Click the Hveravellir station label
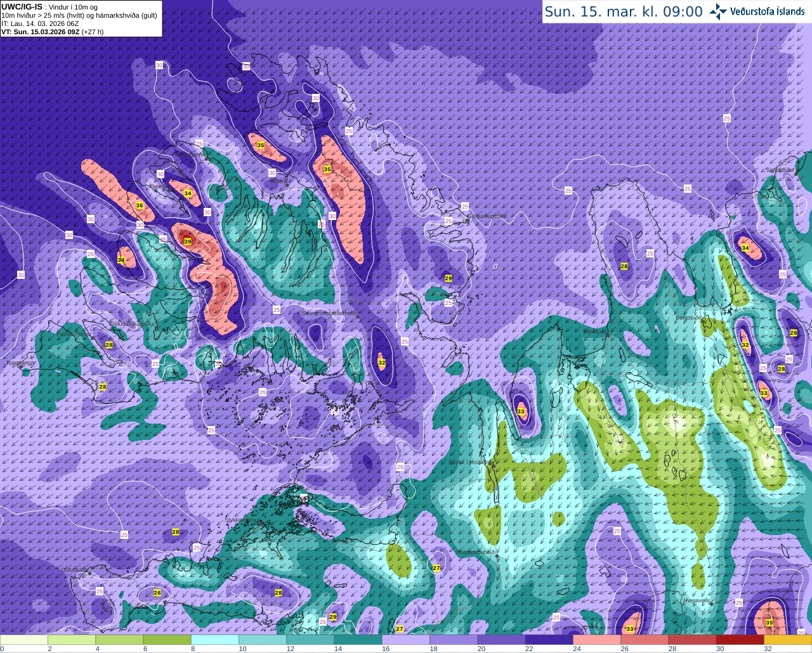Image resolution: width=812 pixels, height=653 pixels. 697,600
